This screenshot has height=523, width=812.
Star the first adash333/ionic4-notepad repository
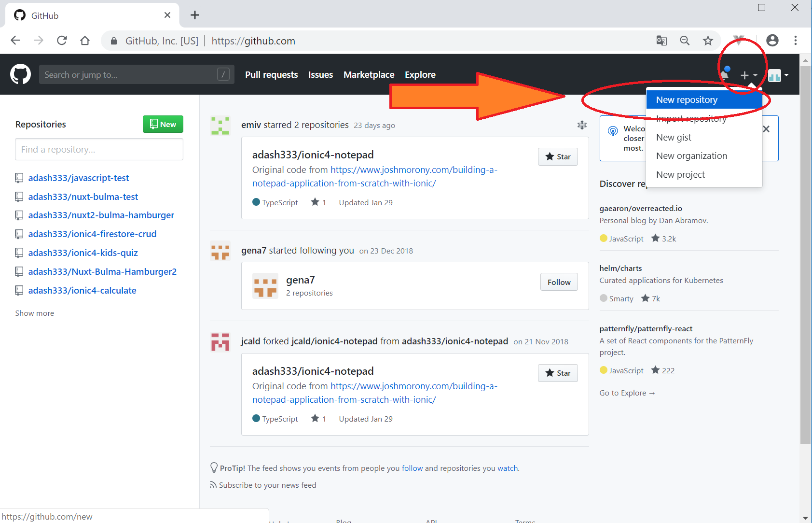click(558, 156)
